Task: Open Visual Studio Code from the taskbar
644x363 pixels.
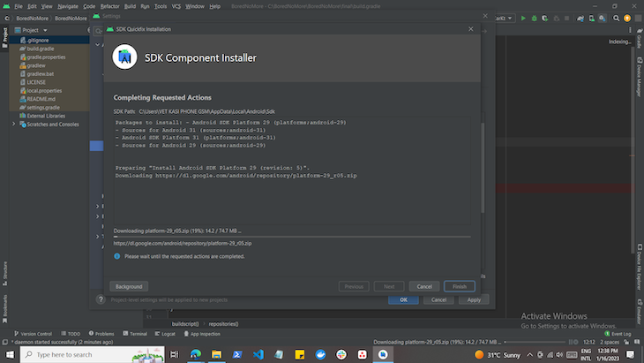Action: tap(258, 354)
